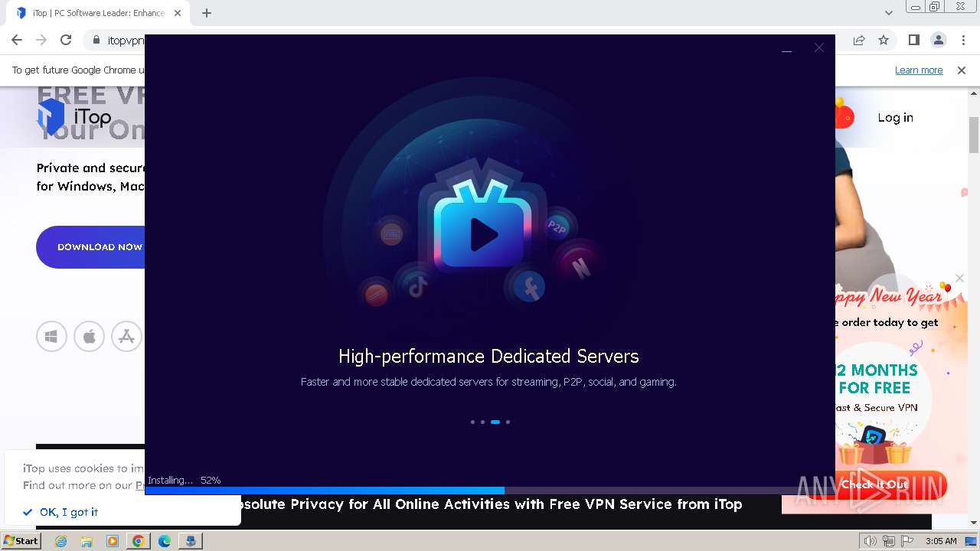This screenshot has width=980, height=551.
Task: Click the page vertical scrollbar thumb
Action: [x=974, y=135]
